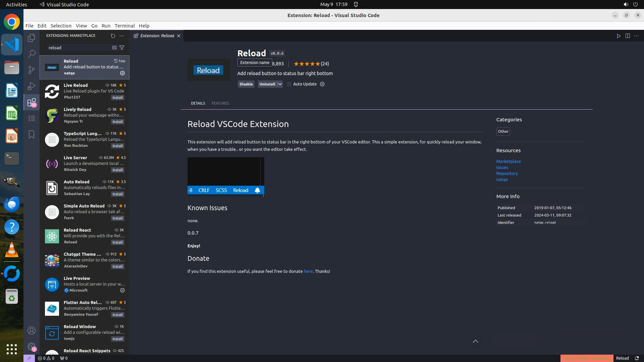Toggle the Auto Update checkbox
This screenshot has height=362, width=644.
(289, 84)
